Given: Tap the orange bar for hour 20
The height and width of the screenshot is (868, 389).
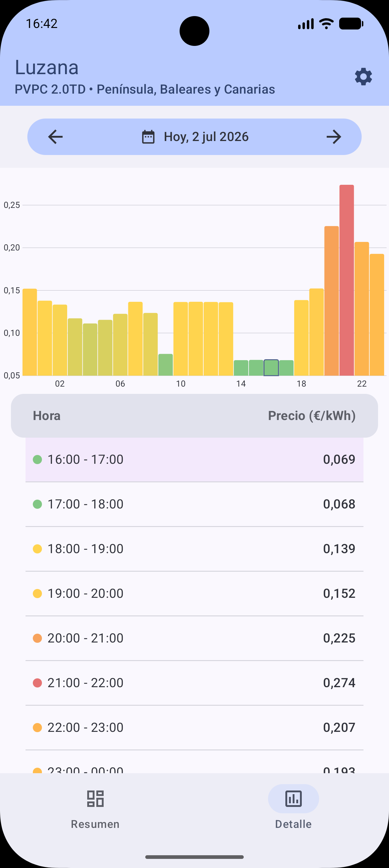Looking at the screenshot, I should tap(331, 301).
